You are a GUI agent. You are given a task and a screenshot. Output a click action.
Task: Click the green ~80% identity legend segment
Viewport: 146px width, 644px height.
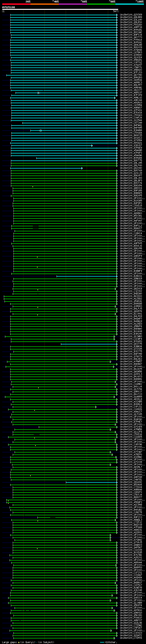pos(101,4)
